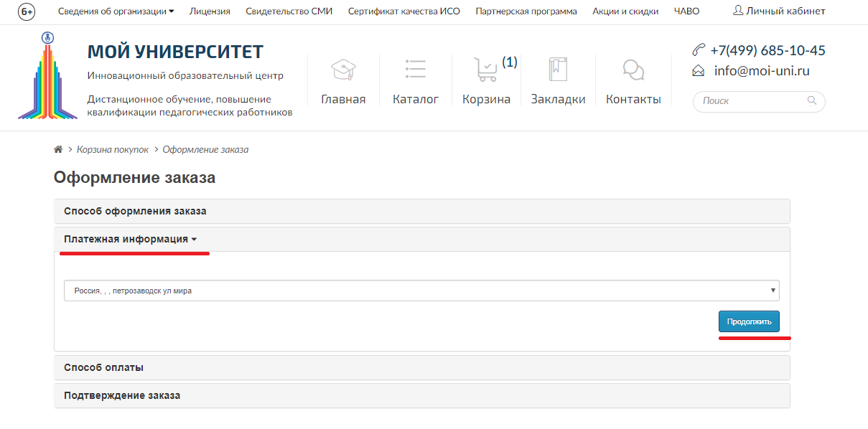Click the rainbow Мой университет logo
Viewport: 868px width, 429px height.
coord(47,77)
